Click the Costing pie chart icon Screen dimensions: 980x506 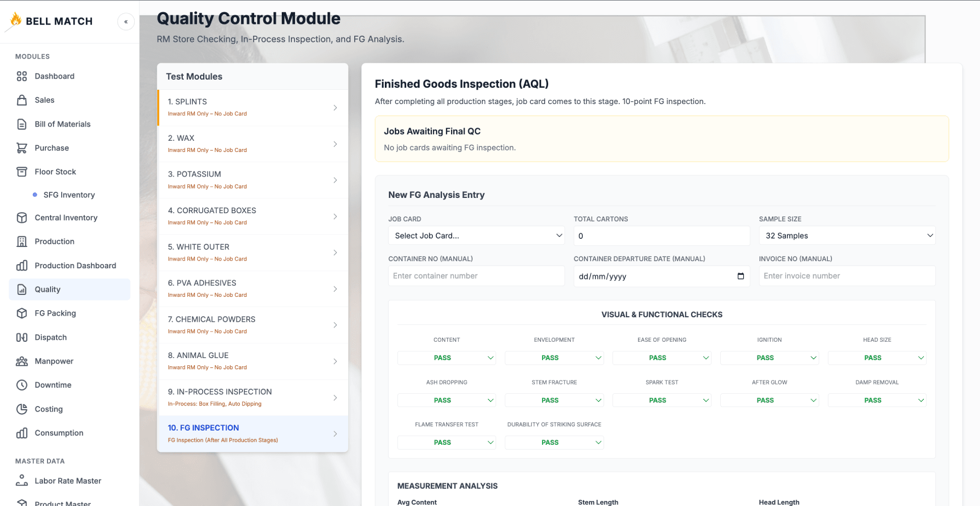(x=22, y=409)
